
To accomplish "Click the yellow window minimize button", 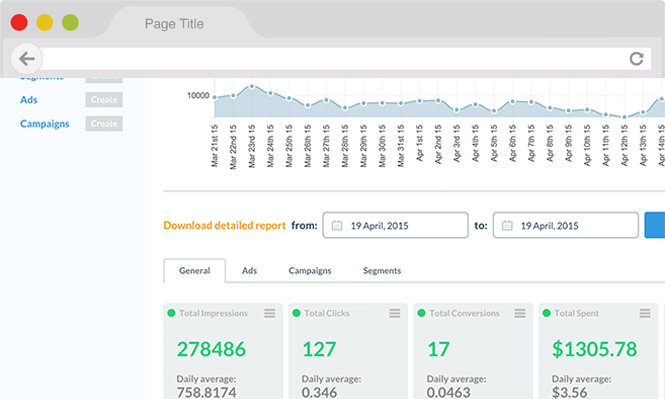I will (x=45, y=22).
